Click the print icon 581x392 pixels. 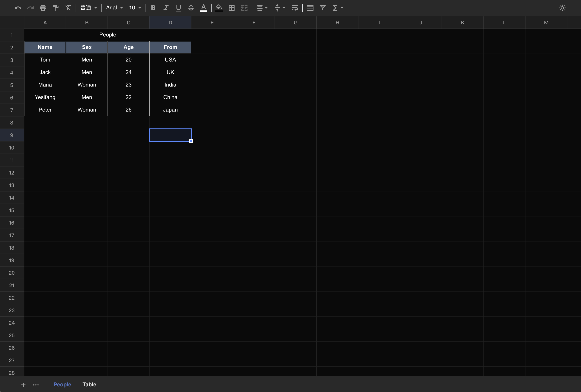[43, 8]
